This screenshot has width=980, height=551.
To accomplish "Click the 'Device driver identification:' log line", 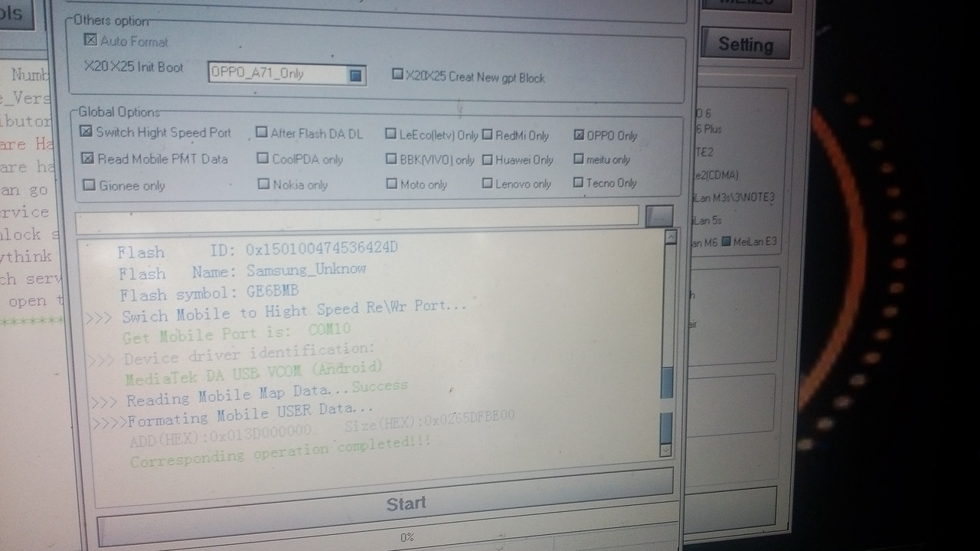I will 232,354.
